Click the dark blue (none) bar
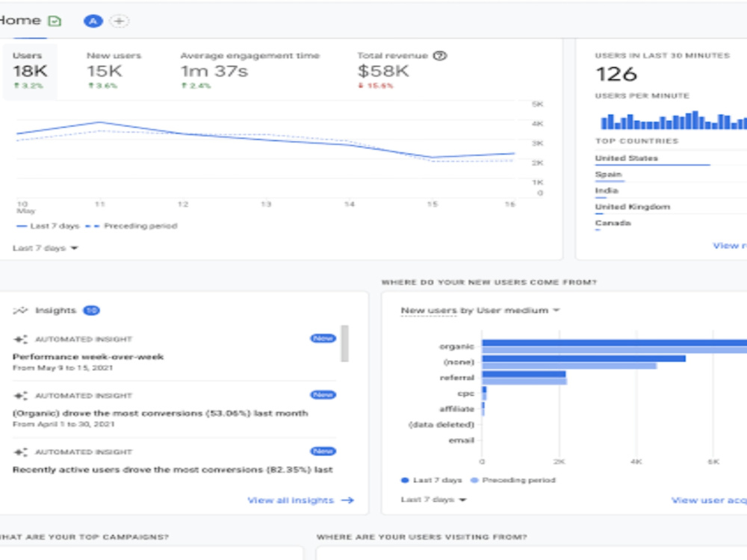The height and width of the screenshot is (560, 747). (584, 358)
